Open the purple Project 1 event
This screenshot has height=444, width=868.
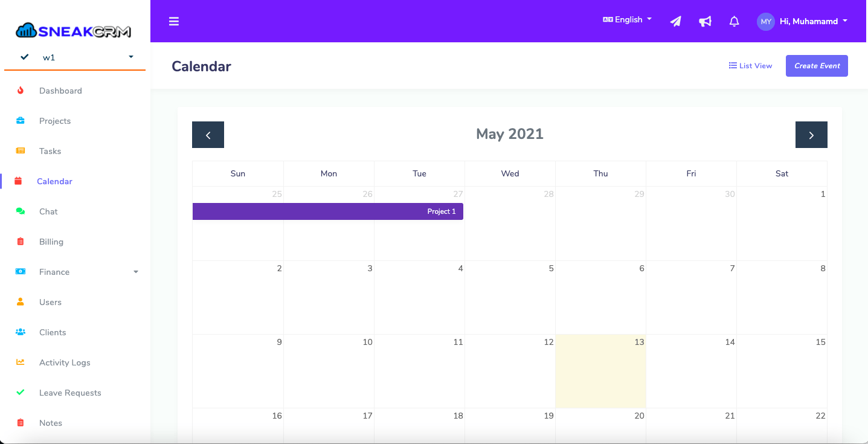(x=328, y=211)
